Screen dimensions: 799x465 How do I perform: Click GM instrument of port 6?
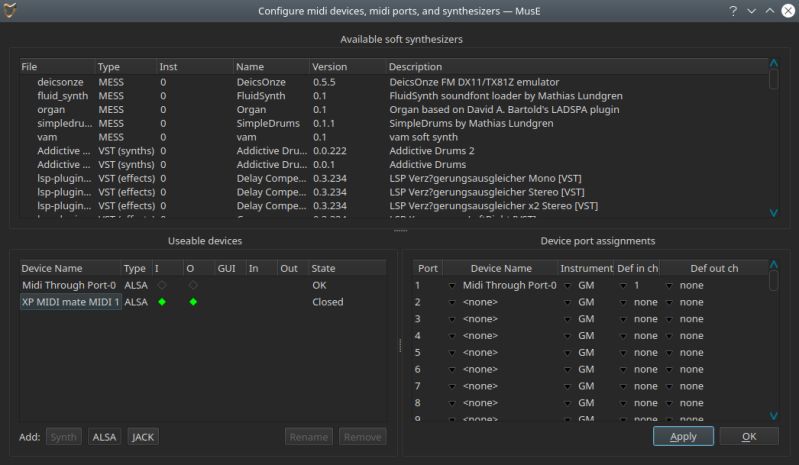(586, 369)
